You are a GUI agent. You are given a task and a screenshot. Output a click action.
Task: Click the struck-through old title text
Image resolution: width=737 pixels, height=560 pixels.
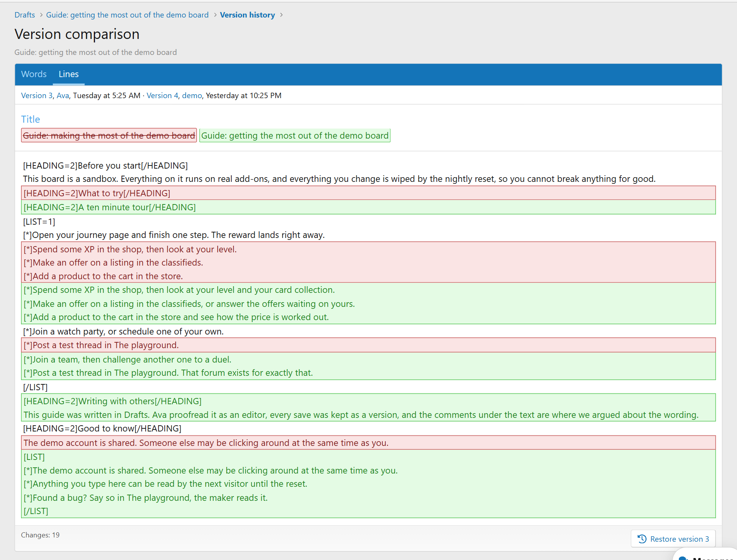pyautogui.click(x=109, y=136)
